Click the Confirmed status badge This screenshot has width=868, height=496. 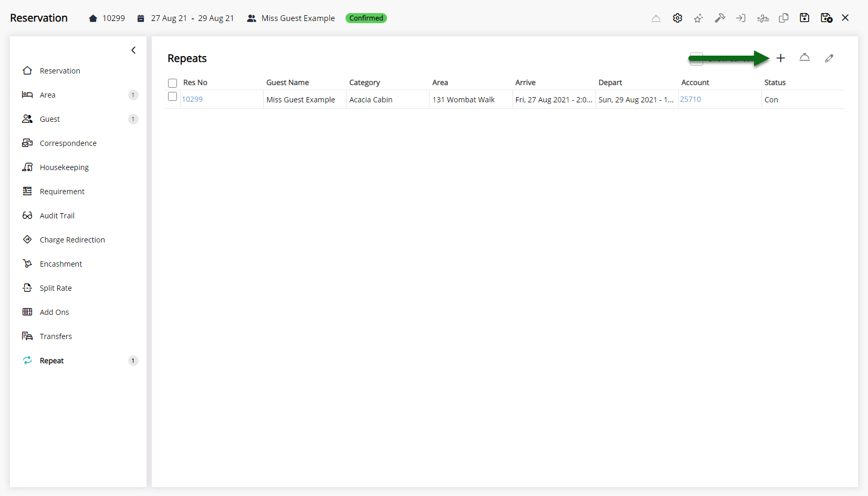(x=366, y=18)
